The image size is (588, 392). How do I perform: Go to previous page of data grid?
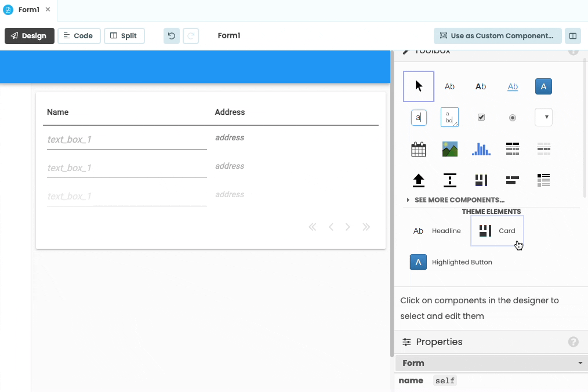pos(331,227)
